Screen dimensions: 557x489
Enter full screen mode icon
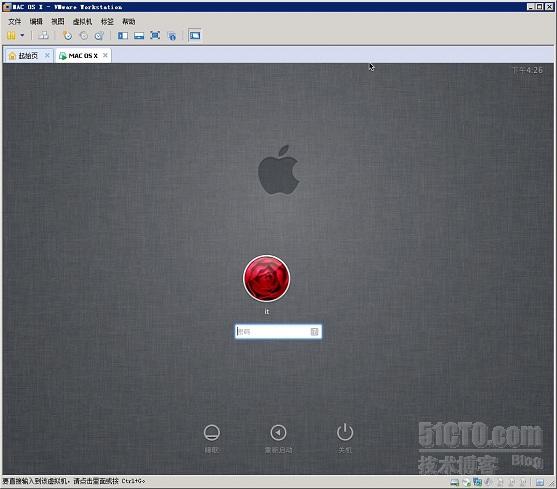click(x=155, y=36)
